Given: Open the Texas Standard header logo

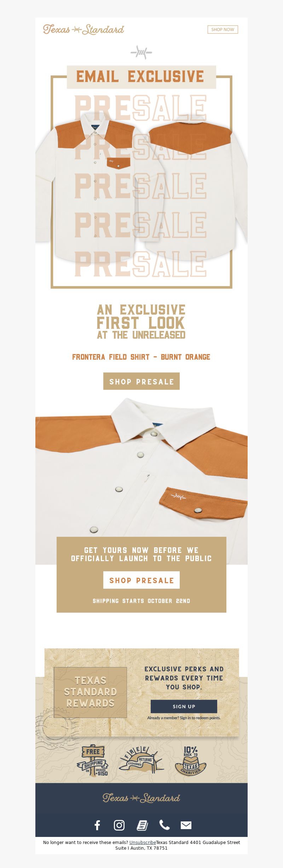Looking at the screenshot, I should click(83, 29).
